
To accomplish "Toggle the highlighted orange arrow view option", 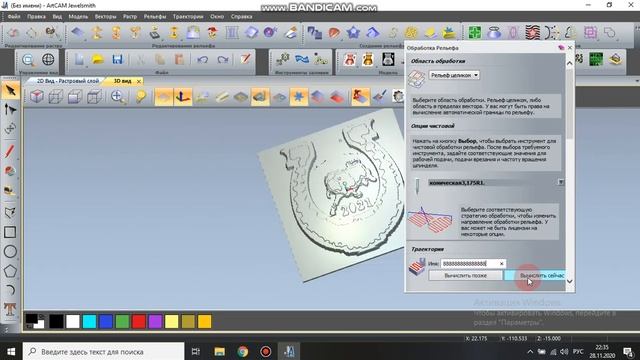I will click(x=164, y=97).
